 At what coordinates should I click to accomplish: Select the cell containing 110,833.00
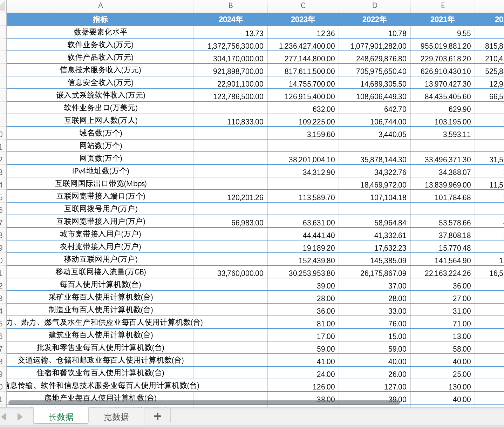(x=231, y=121)
